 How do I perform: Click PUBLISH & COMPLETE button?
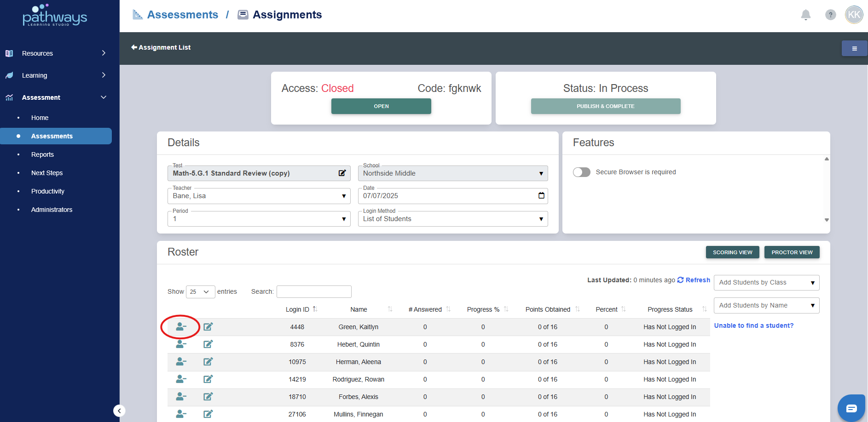pyautogui.click(x=606, y=106)
